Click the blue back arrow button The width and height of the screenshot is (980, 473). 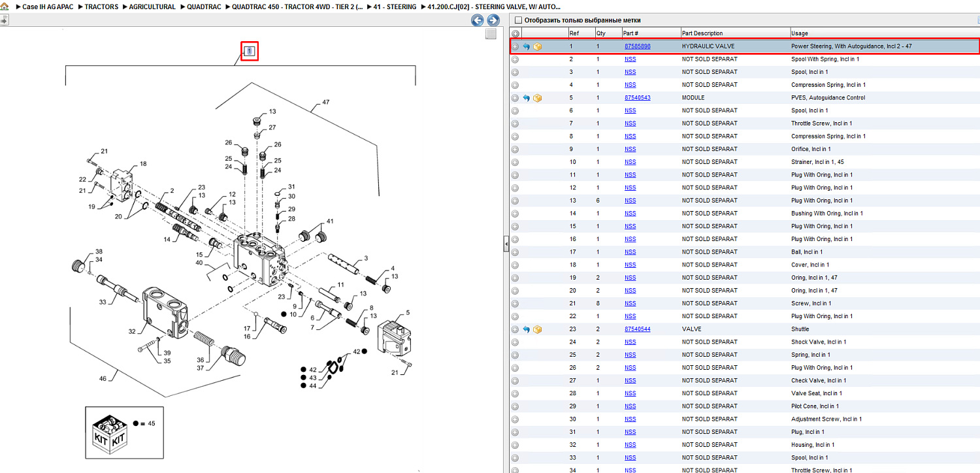pyautogui.click(x=478, y=20)
